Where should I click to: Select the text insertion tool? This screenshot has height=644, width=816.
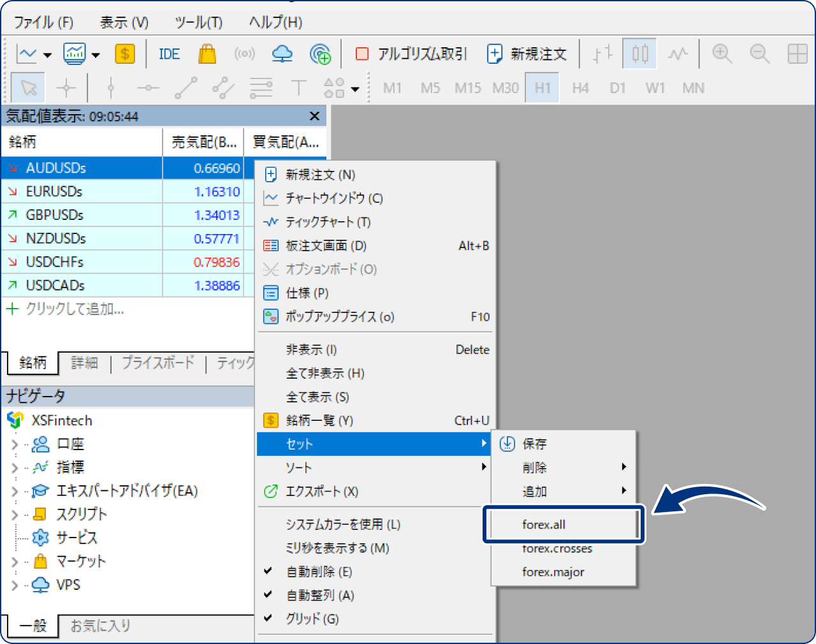(x=298, y=87)
